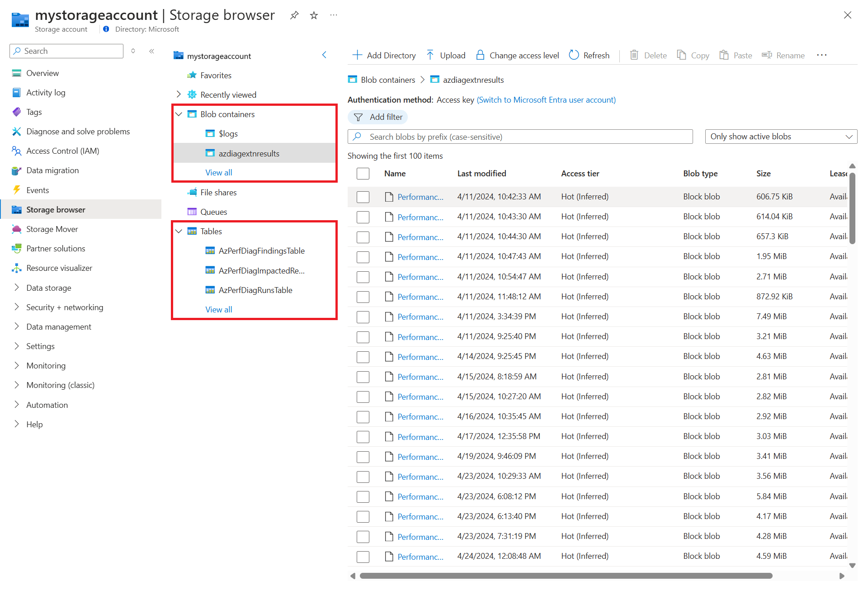The height and width of the screenshot is (595, 868).
Task: Click the Add Directory button
Action: 384,55
